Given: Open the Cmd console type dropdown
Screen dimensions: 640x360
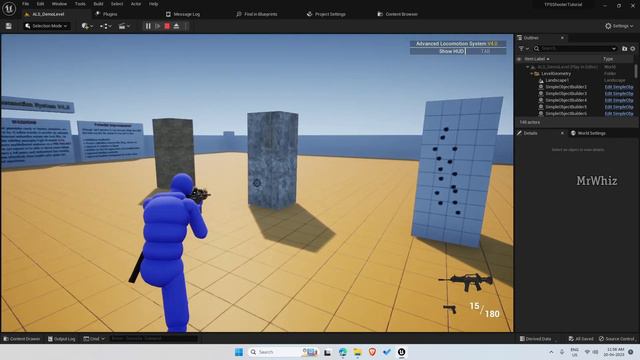Looking at the screenshot, I should (x=94, y=339).
